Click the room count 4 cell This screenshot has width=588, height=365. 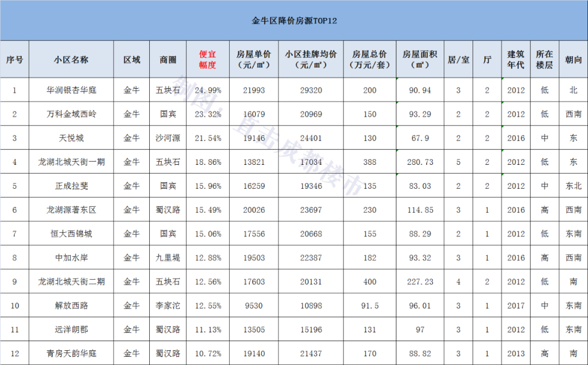[458, 282]
